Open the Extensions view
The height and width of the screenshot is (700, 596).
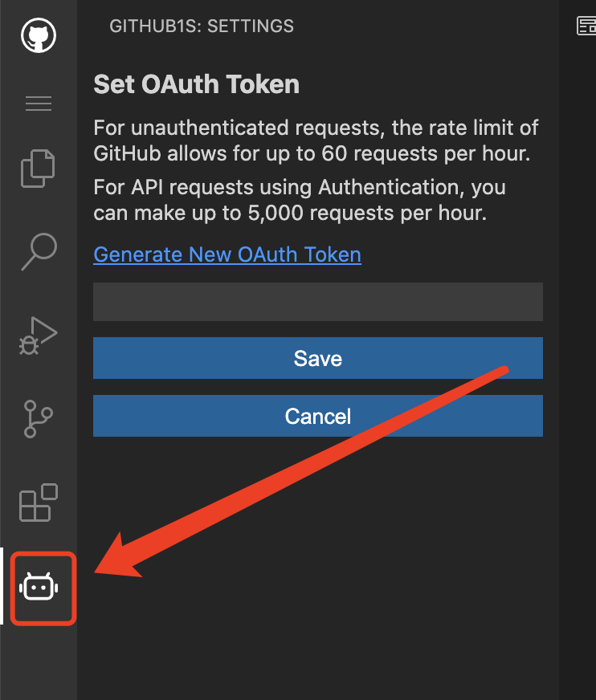click(x=38, y=503)
